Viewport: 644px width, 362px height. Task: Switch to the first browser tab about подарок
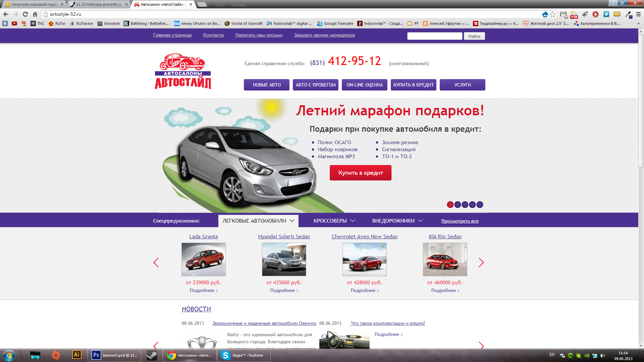[x=35, y=4]
